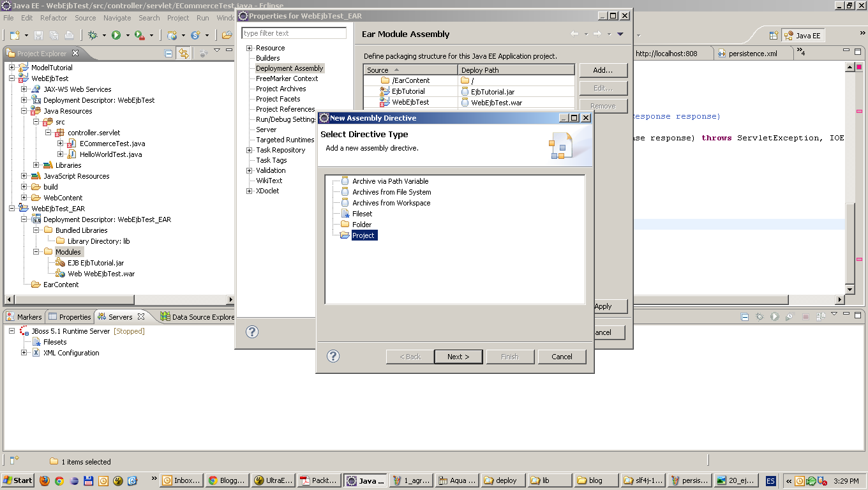
Task: Click the Save icon in the toolbar
Action: (x=39, y=35)
